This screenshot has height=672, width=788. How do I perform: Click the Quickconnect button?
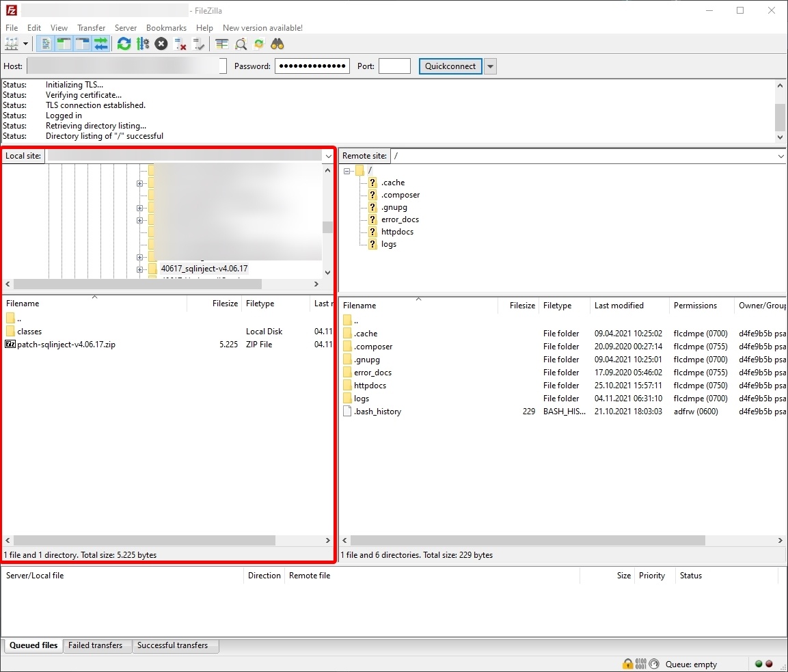point(450,66)
